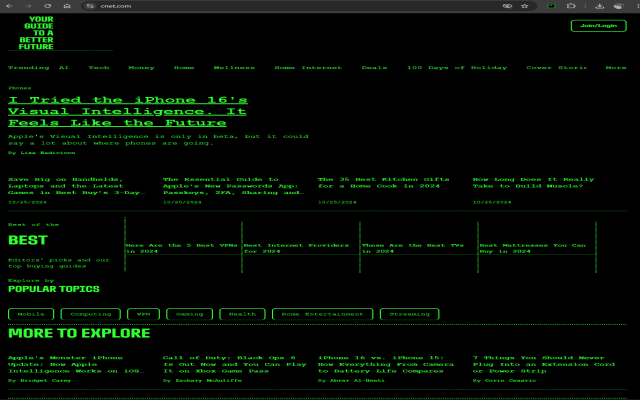Viewport: 640px width, 400px height.
Task: Open Best Mattresses You Can Buy card
Action: point(533,248)
